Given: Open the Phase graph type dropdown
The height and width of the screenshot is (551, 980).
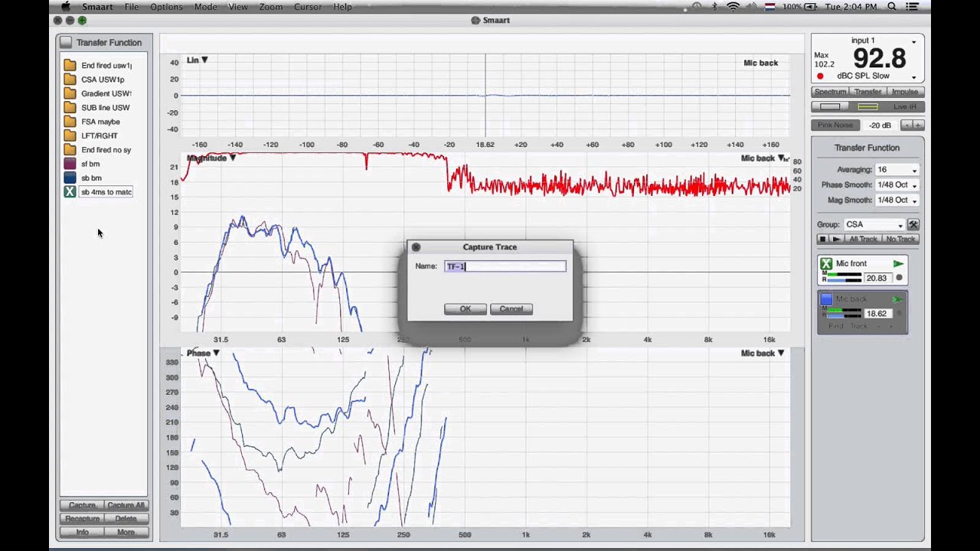Looking at the screenshot, I should pyautogui.click(x=203, y=353).
